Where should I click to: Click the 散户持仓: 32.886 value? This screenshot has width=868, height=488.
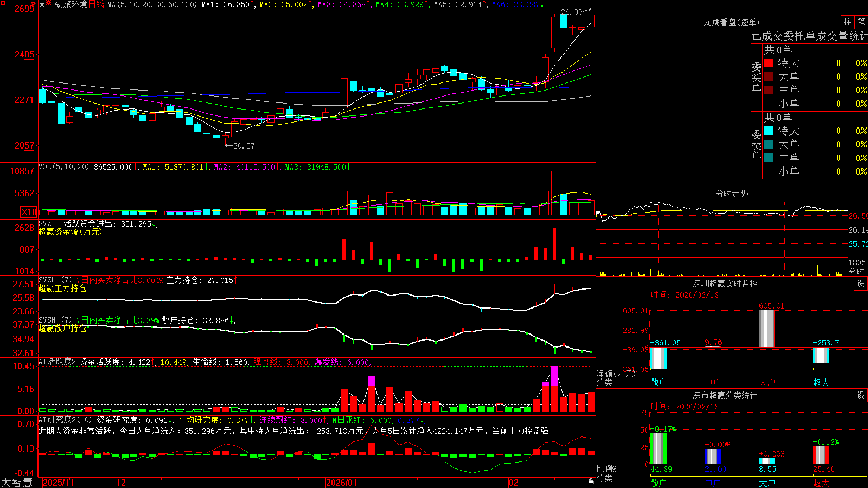coord(195,320)
